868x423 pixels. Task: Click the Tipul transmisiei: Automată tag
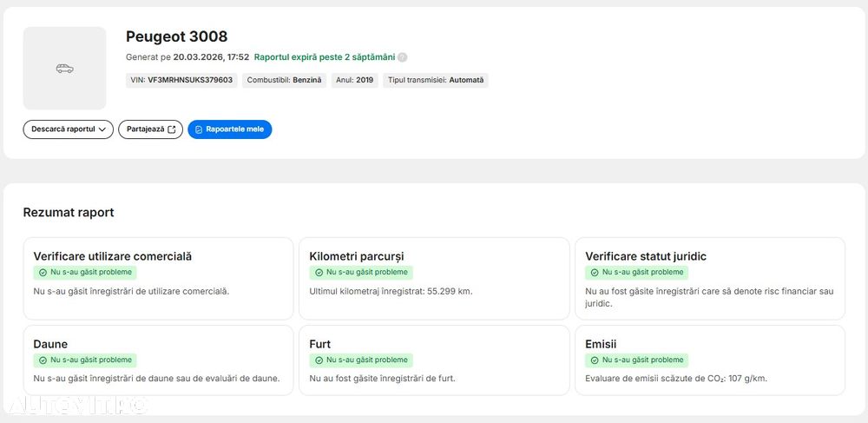pyautogui.click(x=436, y=80)
